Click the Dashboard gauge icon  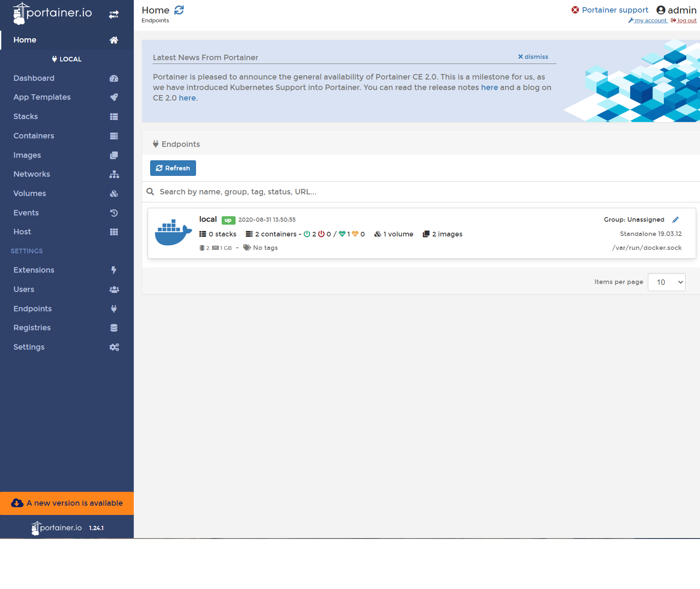pyautogui.click(x=114, y=78)
